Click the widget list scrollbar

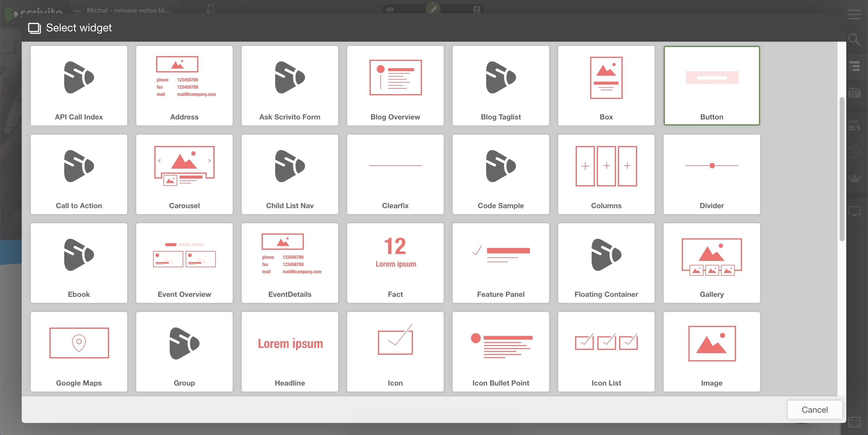click(x=841, y=169)
